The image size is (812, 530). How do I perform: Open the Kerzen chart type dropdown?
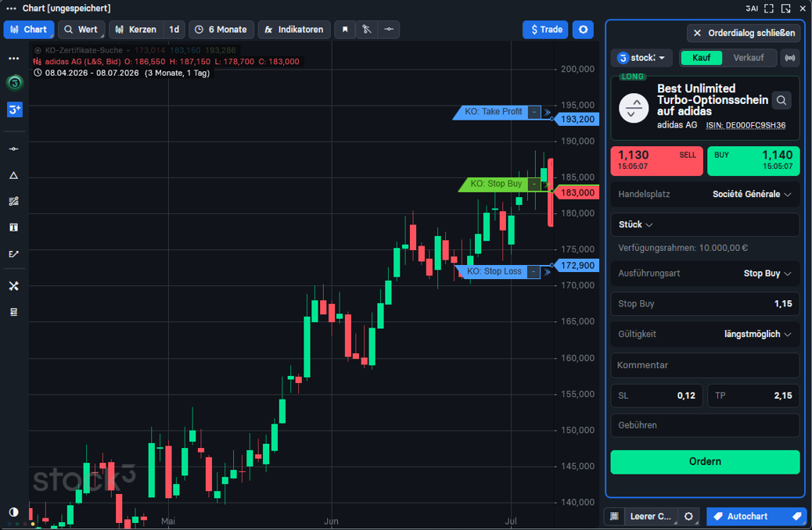tap(135, 30)
